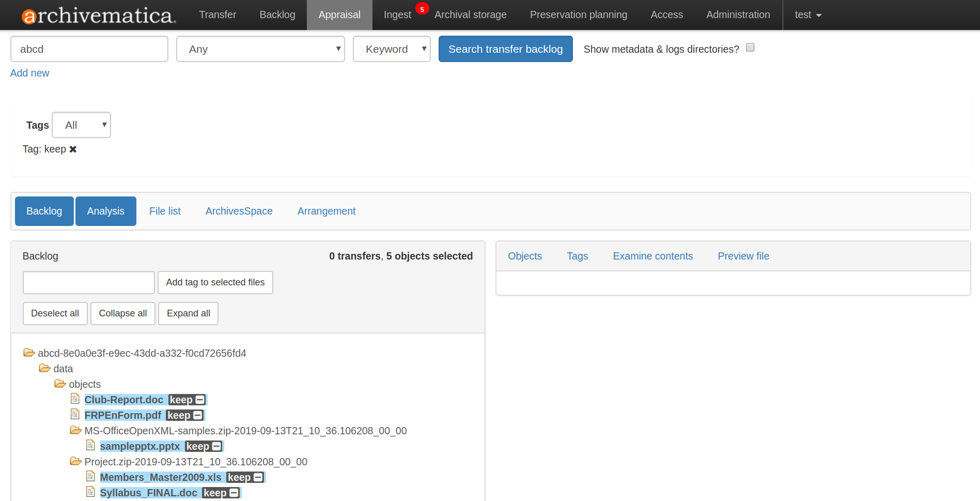Viewport: 980px width, 501px height.
Task: Open the Examine contents tab
Action: [x=652, y=256]
